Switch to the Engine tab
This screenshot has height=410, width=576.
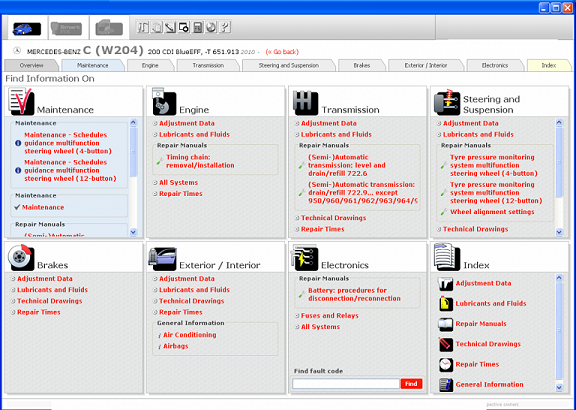pos(150,65)
